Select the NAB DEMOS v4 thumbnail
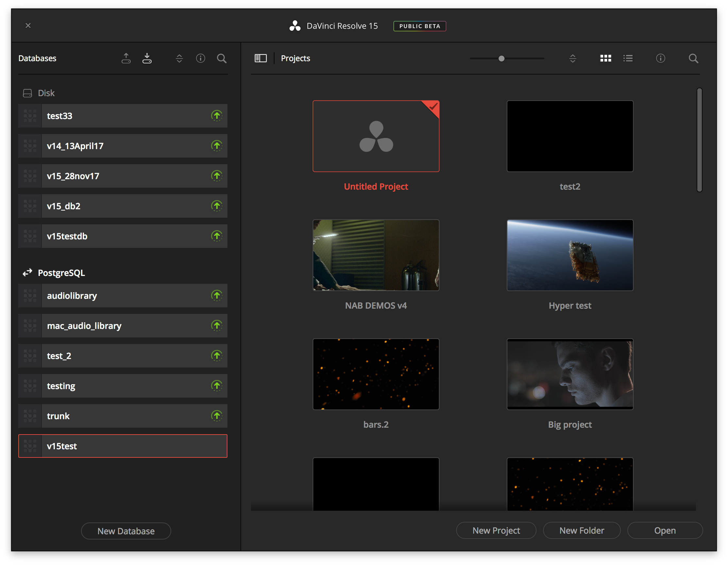 [x=376, y=255]
